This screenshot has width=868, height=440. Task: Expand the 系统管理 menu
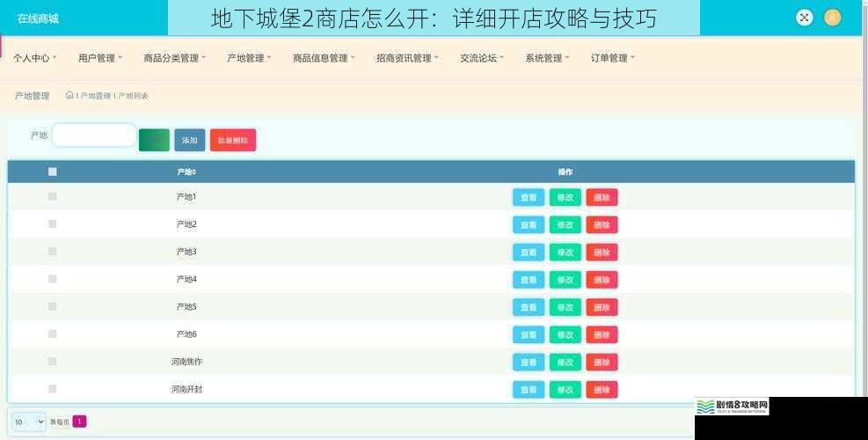tap(547, 57)
